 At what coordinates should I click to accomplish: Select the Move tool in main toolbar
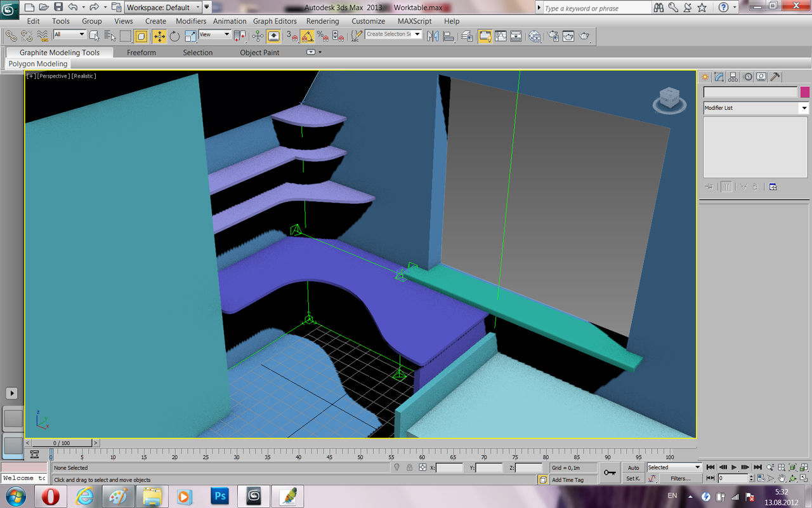(x=159, y=36)
